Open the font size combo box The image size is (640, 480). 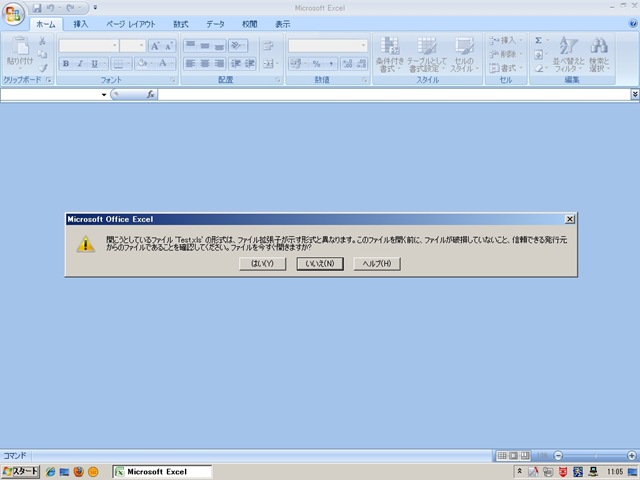133,46
